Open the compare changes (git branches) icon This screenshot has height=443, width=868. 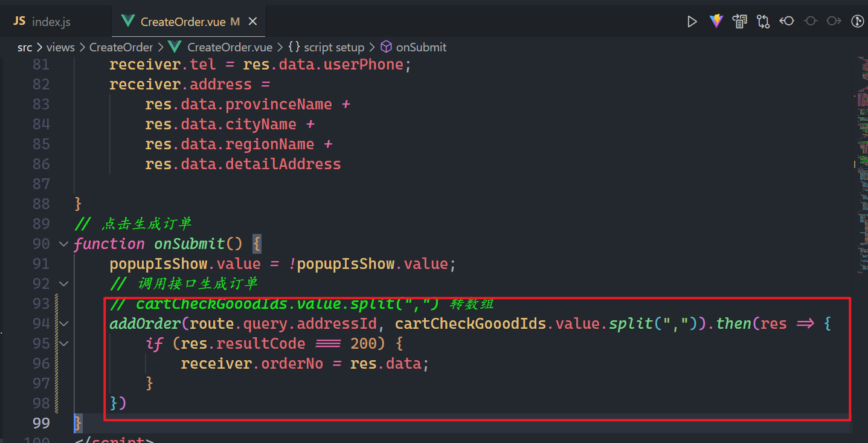763,22
